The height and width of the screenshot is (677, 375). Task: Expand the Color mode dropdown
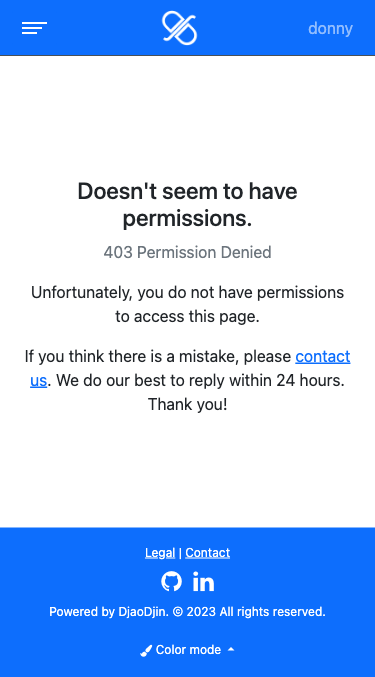click(187, 650)
